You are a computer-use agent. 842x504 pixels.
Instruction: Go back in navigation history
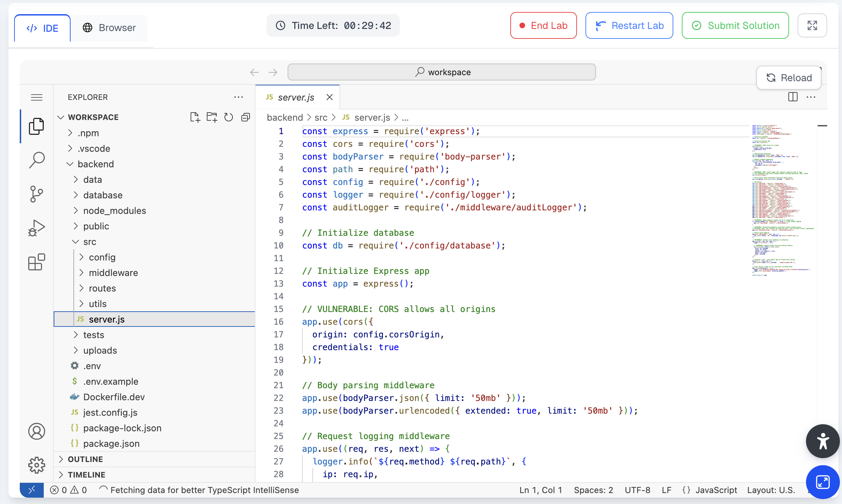tap(254, 72)
